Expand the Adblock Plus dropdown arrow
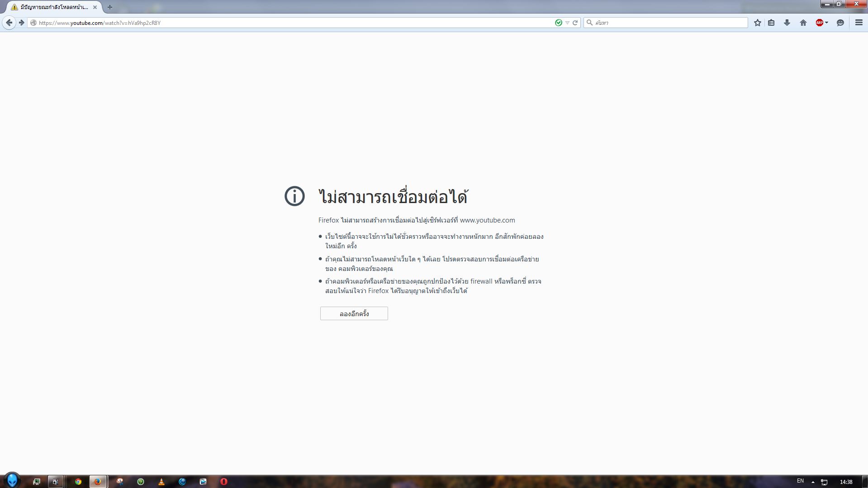Viewport: 868px width, 488px height. [827, 23]
